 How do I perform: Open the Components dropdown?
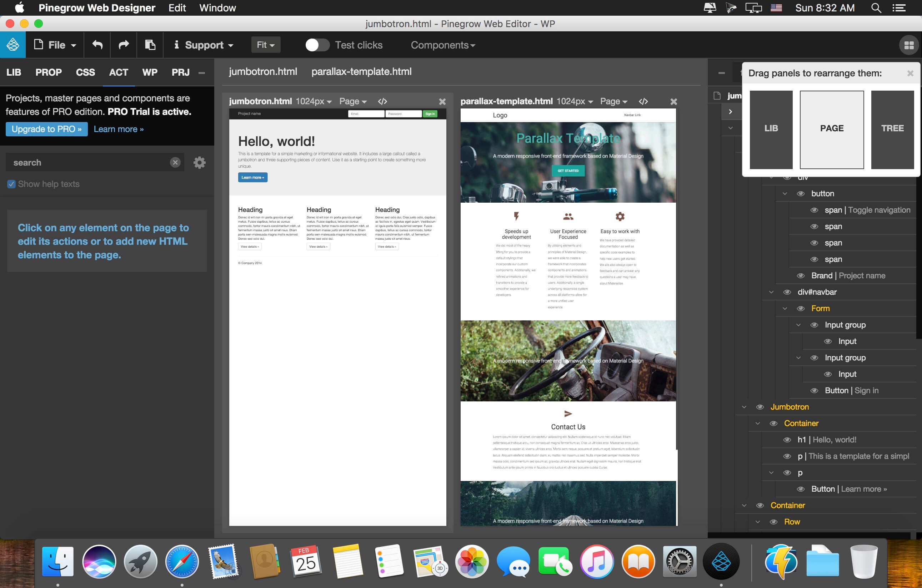point(443,45)
